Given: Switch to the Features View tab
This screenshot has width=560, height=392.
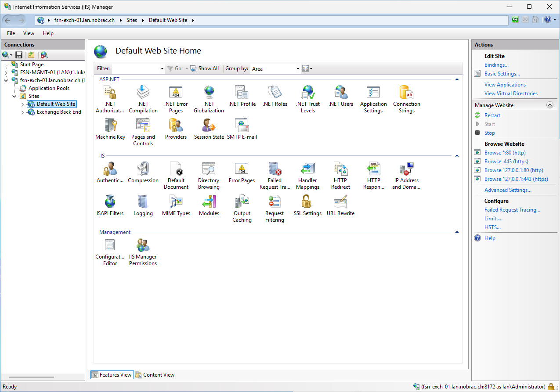Looking at the screenshot, I should (x=112, y=375).
